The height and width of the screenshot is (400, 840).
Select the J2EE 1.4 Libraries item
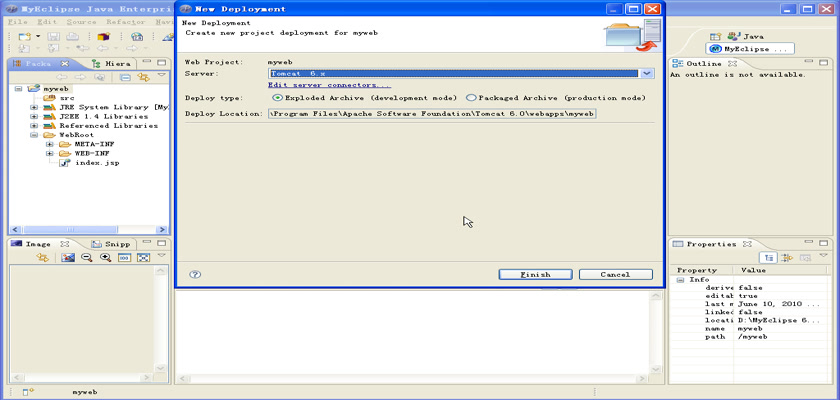96,116
